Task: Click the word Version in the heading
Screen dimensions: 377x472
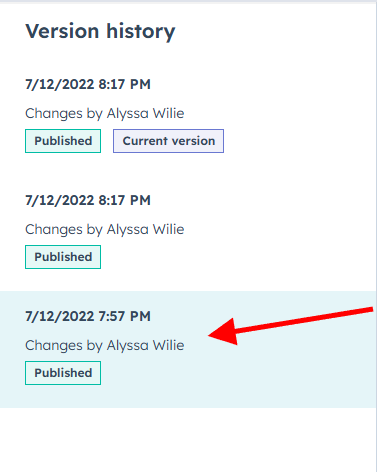Action: click(62, 31)
